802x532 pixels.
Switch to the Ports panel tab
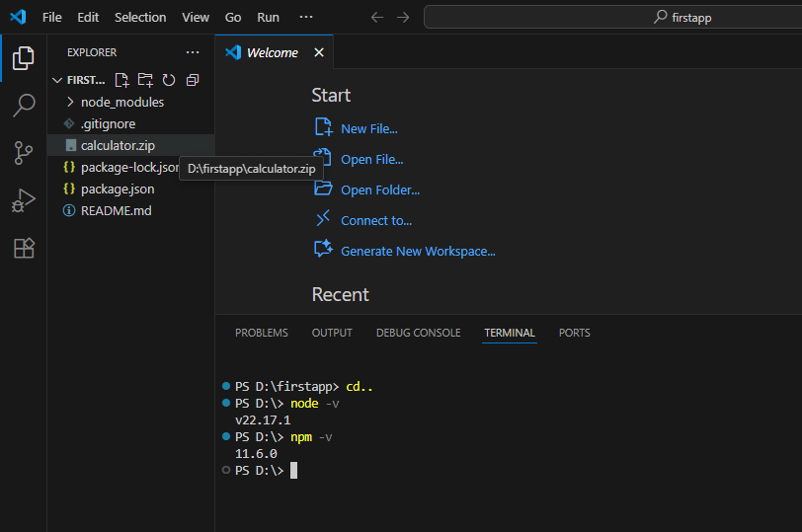pyautogui.click(x=575, y=333)
